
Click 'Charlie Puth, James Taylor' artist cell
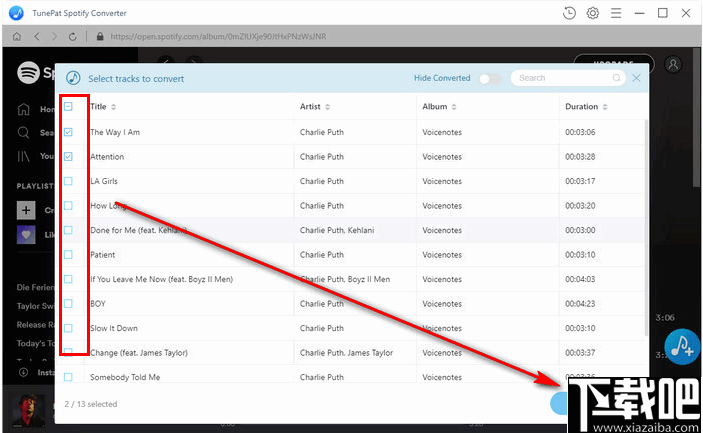click(346, 353)
